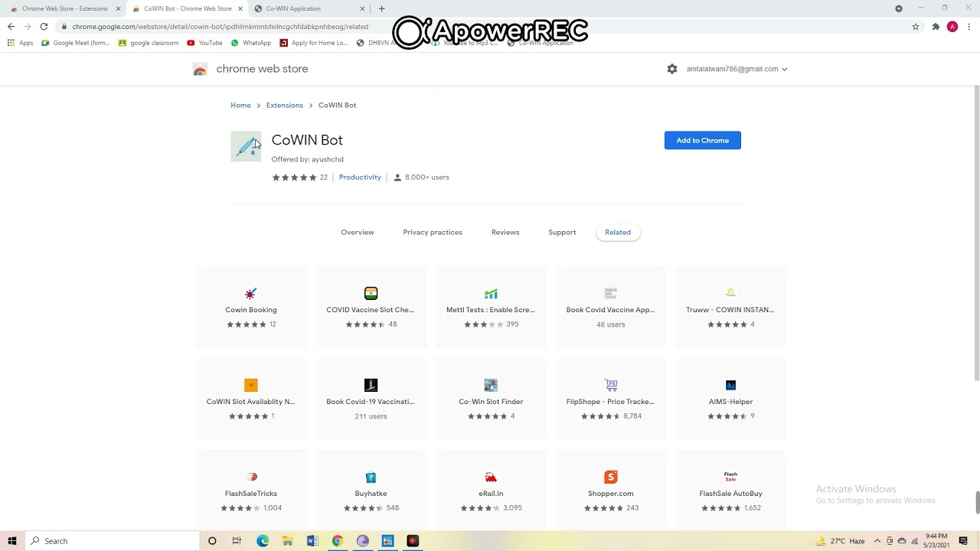Open FlashSaleTricks extension icon

tap(251, 477)
